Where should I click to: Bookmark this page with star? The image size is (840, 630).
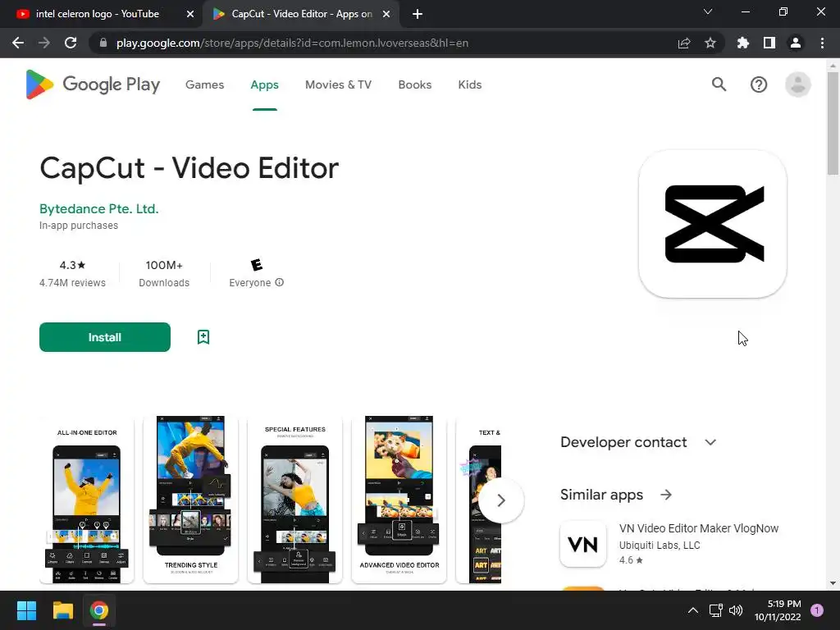(710, 43)
